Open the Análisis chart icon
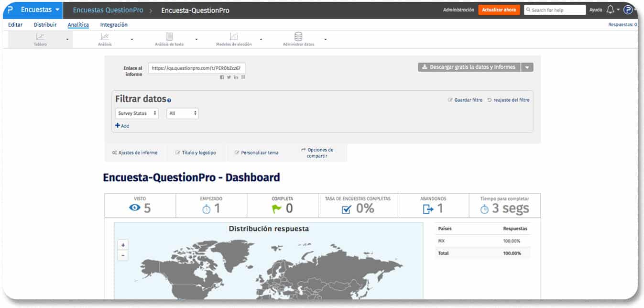This screenshot has width=644, height=308. coord(104,36)
